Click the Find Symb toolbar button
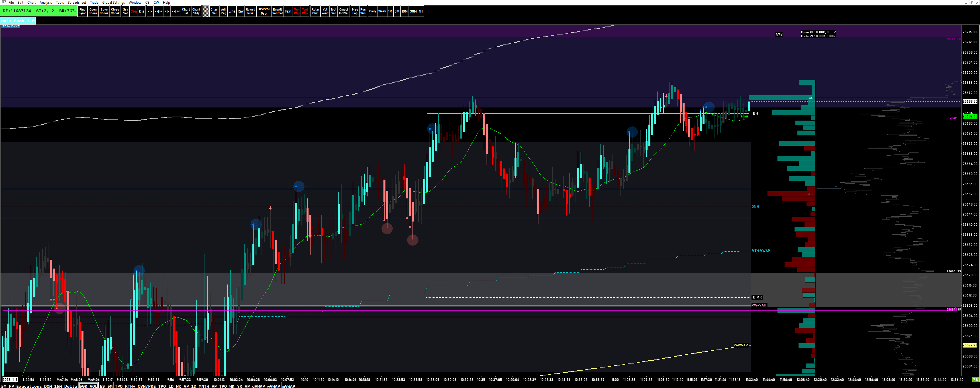 pos(82,11)
